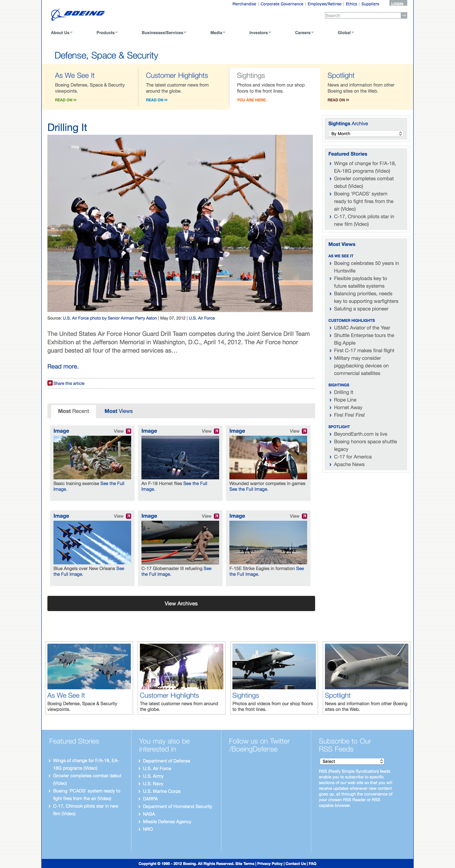Expand the Media menu

click(x=218, y=33)
